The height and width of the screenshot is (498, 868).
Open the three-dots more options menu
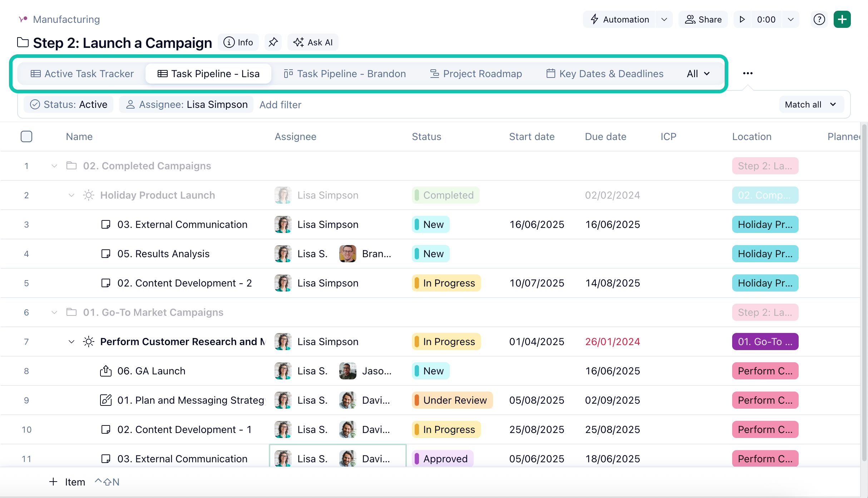[x=748, y=73]
